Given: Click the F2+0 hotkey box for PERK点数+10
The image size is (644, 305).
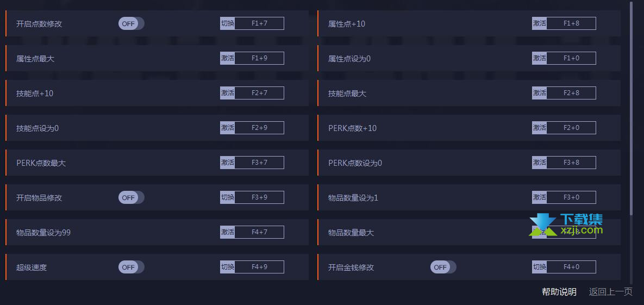Looking at the screenshot, I should pos(571,128).
